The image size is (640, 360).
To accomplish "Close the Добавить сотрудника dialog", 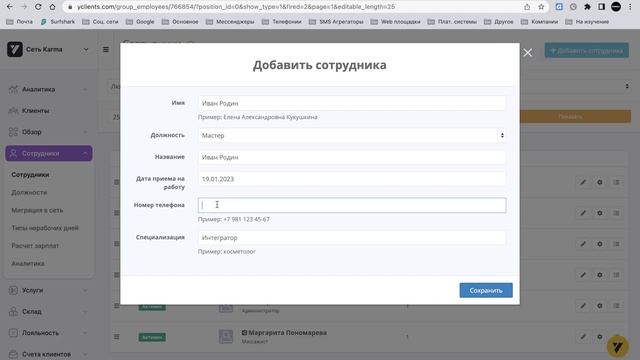I will click(527, 53).
